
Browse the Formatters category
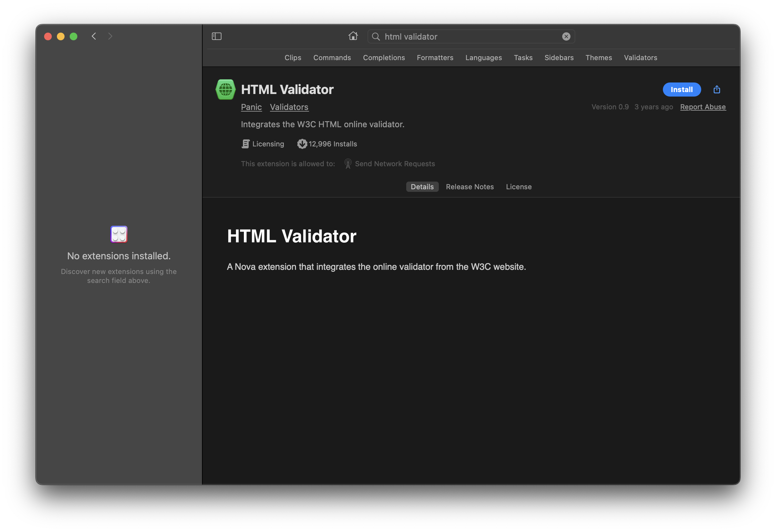[435, 58]
